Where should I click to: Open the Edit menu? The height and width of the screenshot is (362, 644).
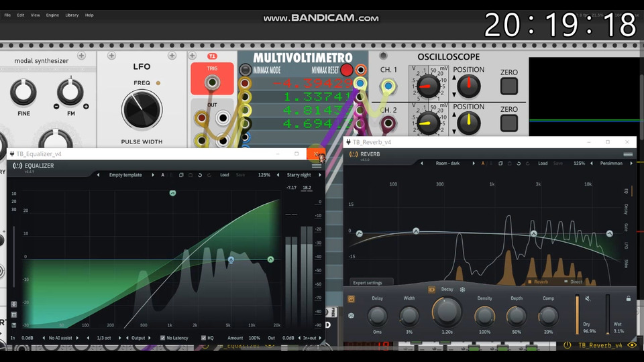click(21, 15)
